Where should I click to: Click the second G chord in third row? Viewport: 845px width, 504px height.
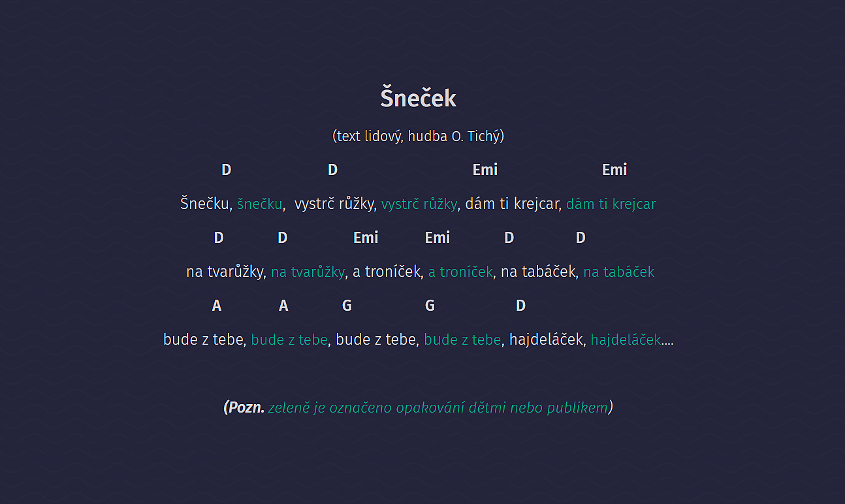pos(430,306)
